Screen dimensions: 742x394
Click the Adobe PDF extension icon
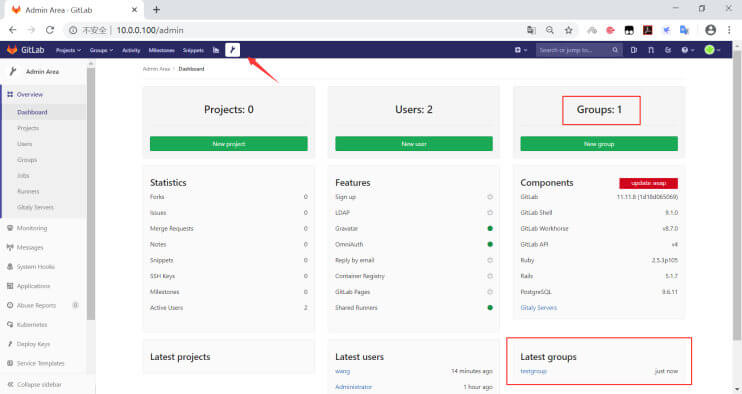[x=647, y=30]
